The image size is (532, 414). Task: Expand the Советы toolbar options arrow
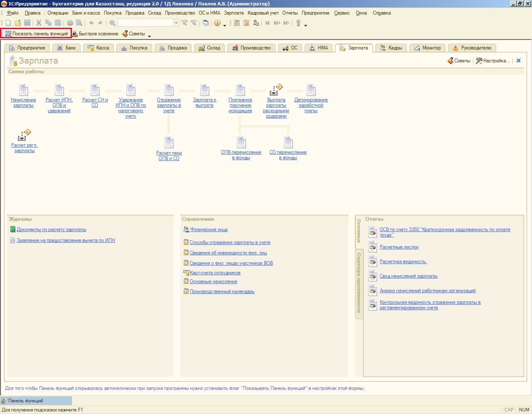149,36
